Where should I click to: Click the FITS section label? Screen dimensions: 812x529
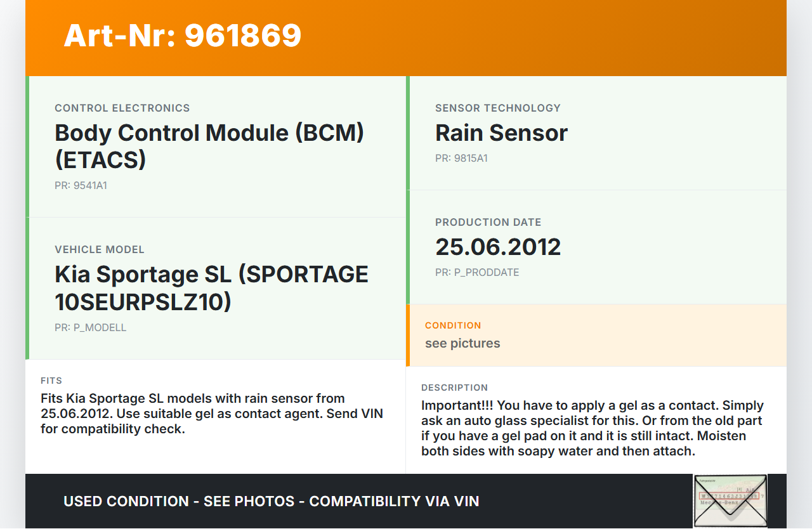coord(51,381)
